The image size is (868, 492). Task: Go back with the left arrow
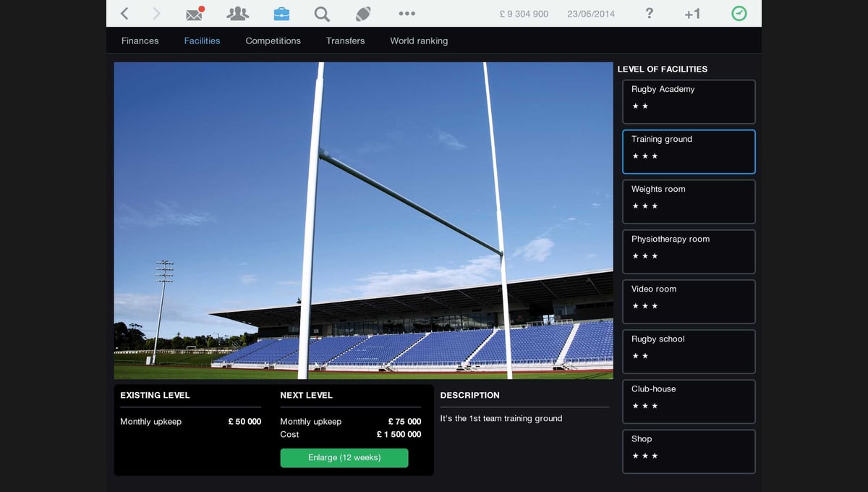click(x=124, y=14)
